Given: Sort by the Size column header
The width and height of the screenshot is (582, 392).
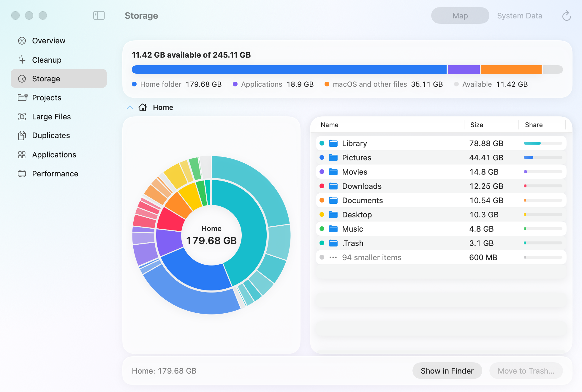Looking at the screenshot, I should (477, 125).
